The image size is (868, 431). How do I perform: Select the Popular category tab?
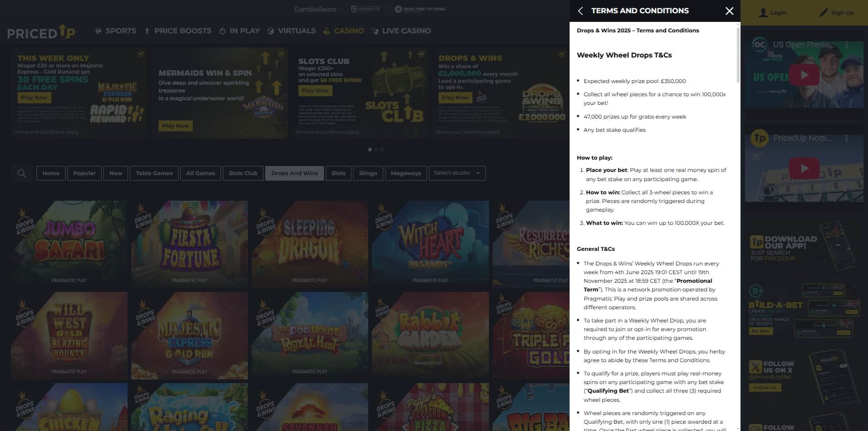(84, 173)
